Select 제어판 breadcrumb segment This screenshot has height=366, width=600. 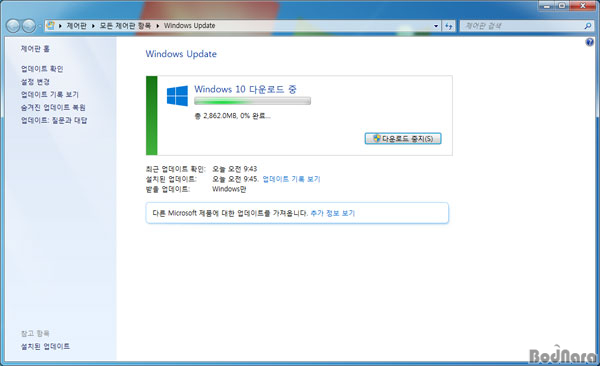click(x=77, y=26)
